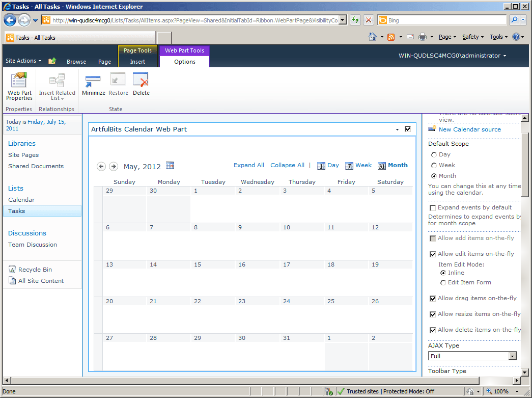
Task: Switch to the Page ribbon tab
Action: tap(104, 62)
